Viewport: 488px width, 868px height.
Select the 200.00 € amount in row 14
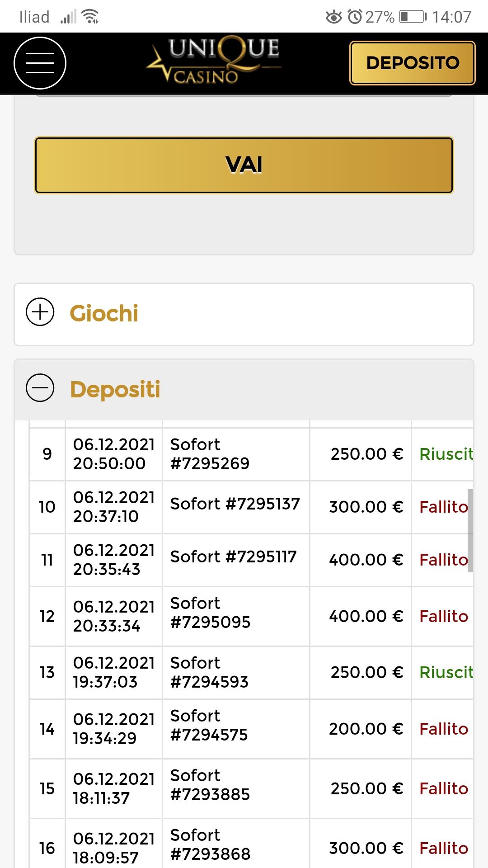(366, 729)
